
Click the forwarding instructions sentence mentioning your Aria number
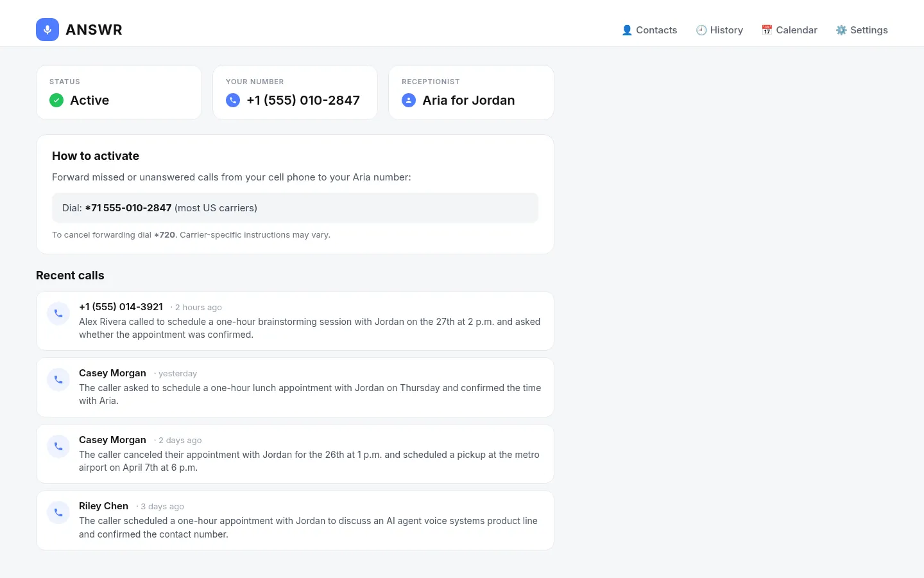tap(232, 177)
